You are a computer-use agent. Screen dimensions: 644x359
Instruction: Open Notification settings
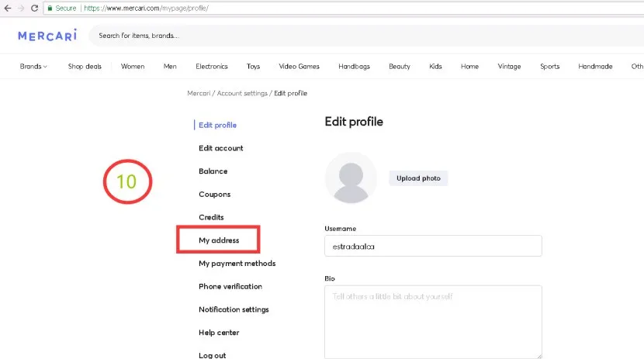[234, 309]
